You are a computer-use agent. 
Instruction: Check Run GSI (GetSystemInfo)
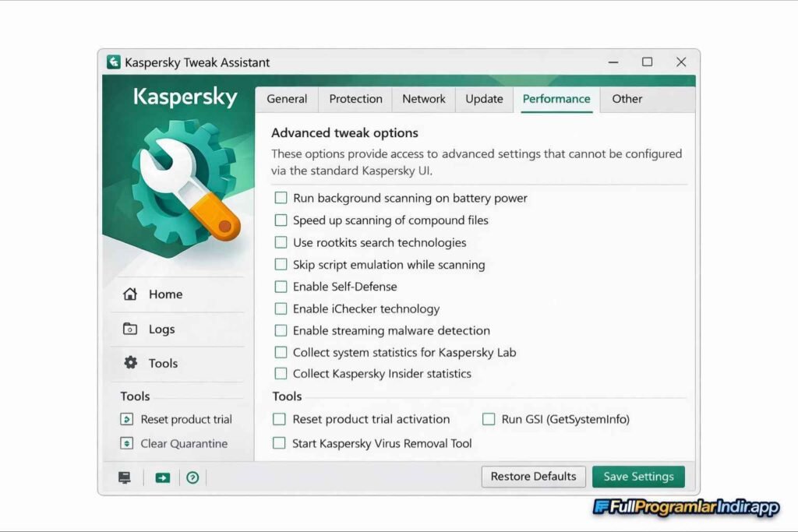click(x=489, y=419)
